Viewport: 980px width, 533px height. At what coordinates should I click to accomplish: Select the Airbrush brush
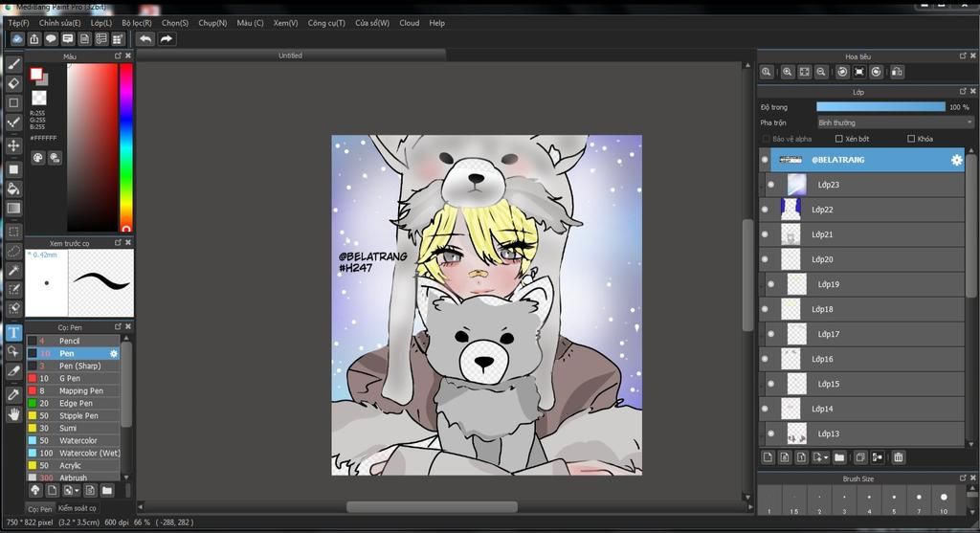tap(73, 478)
